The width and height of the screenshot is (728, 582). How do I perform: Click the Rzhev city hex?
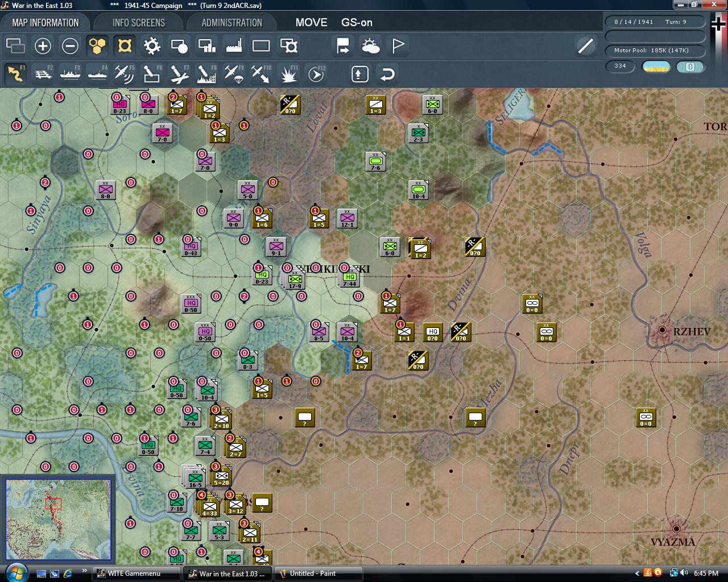[x=662, y=330]
